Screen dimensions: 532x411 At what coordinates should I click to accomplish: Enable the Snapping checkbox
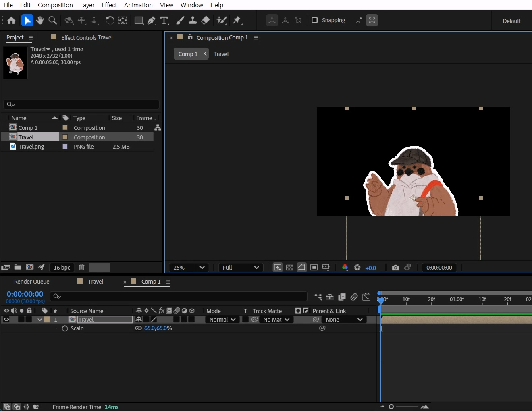point(315,20)
